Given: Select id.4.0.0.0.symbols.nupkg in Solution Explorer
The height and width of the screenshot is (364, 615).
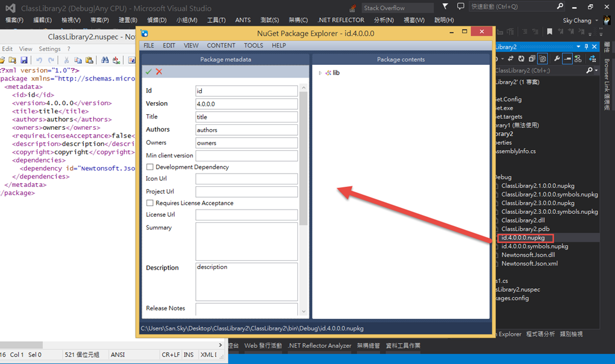Looking at the screenshot, I should pyautogui.click(x=535, y=246).
